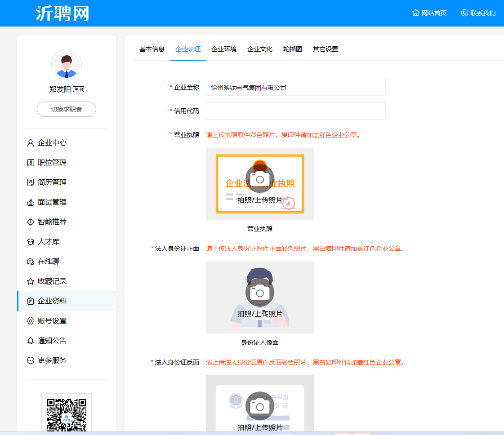Open 更多服务 in the sidebar
The height and width of the screenshot is (435, 504).
(47, 360)
